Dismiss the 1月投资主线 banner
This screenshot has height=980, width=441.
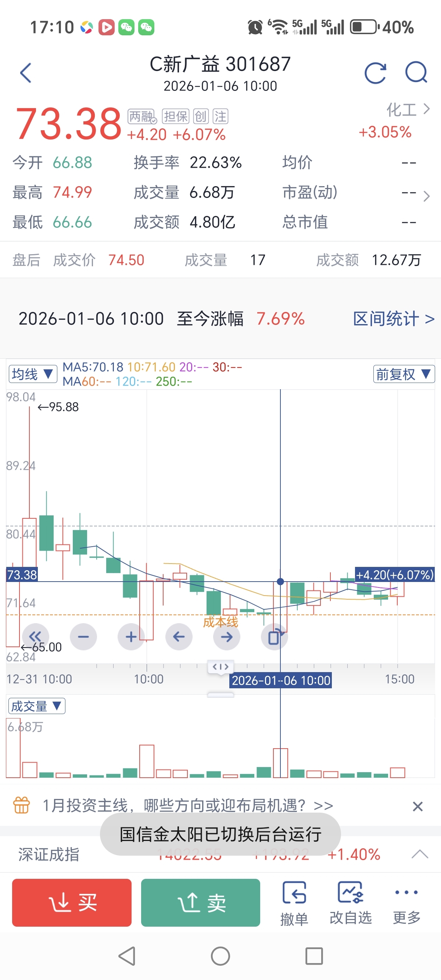(x=417, y=806)
